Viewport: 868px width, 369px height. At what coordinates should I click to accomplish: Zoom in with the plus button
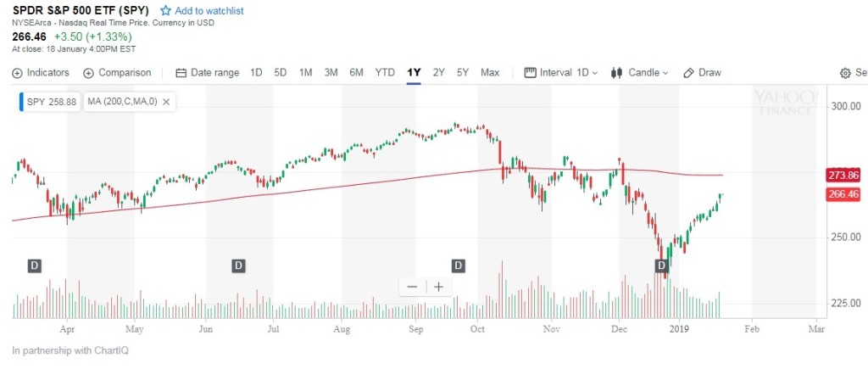[438, 287]
